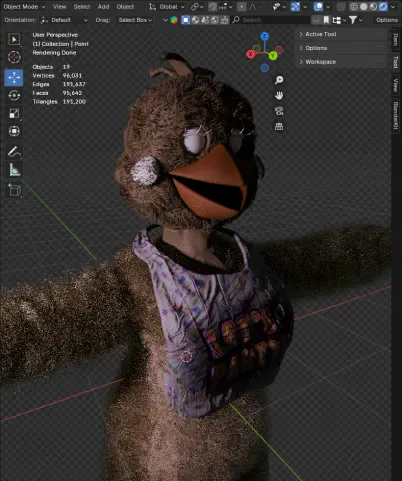Open the snapping options dropdown

click(x=226, y=7)
